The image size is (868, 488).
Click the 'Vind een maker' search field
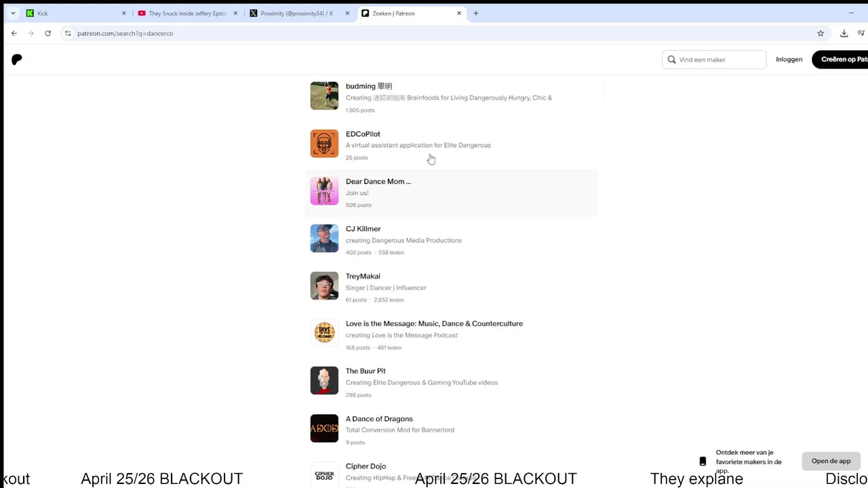(x=714, y=60)
